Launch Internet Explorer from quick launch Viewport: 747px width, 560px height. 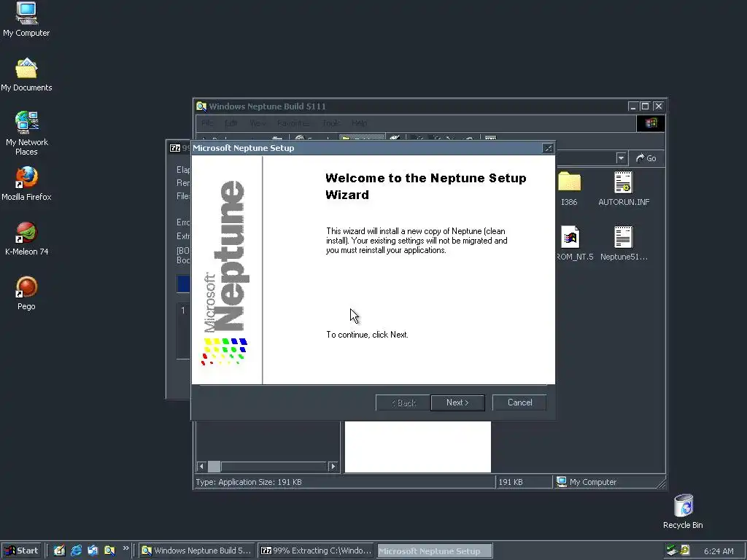point(76,551)
